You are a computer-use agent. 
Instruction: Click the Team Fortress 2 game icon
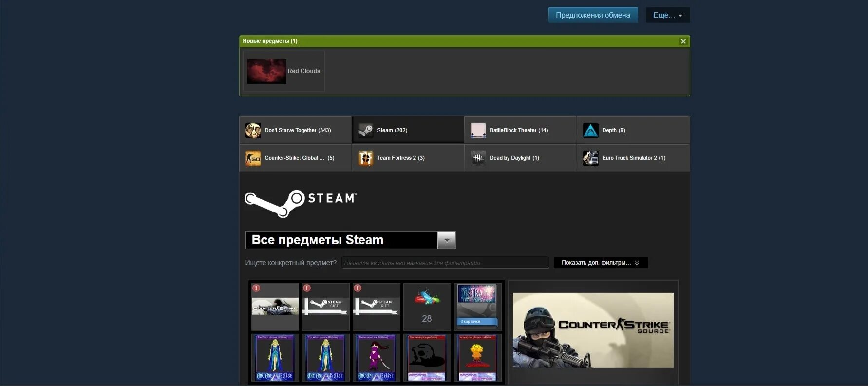click(x=366, y=158)
